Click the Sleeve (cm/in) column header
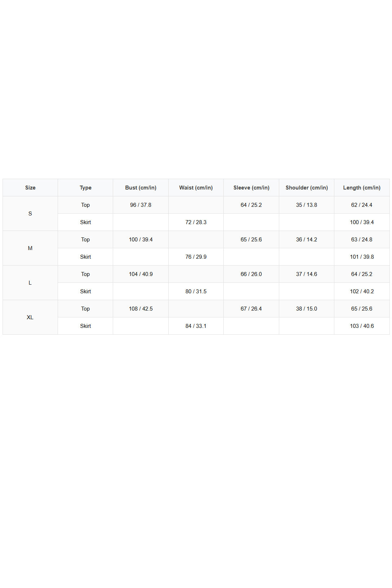This screenshot has height=588, width=392. (x=251, y=188)
